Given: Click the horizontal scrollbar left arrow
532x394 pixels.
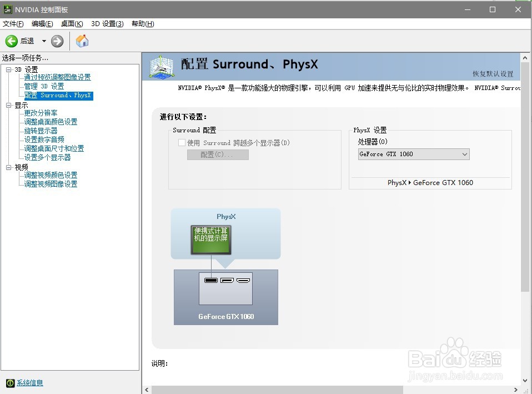Looking at the screenshot, I should click(147, 390).
